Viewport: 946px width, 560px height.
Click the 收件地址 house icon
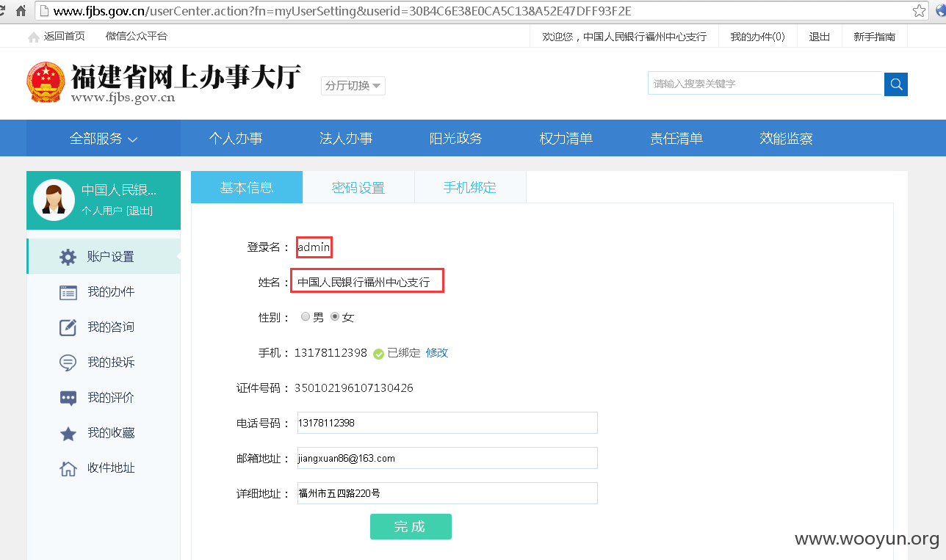pyautogui.click(x=68, y=468)
